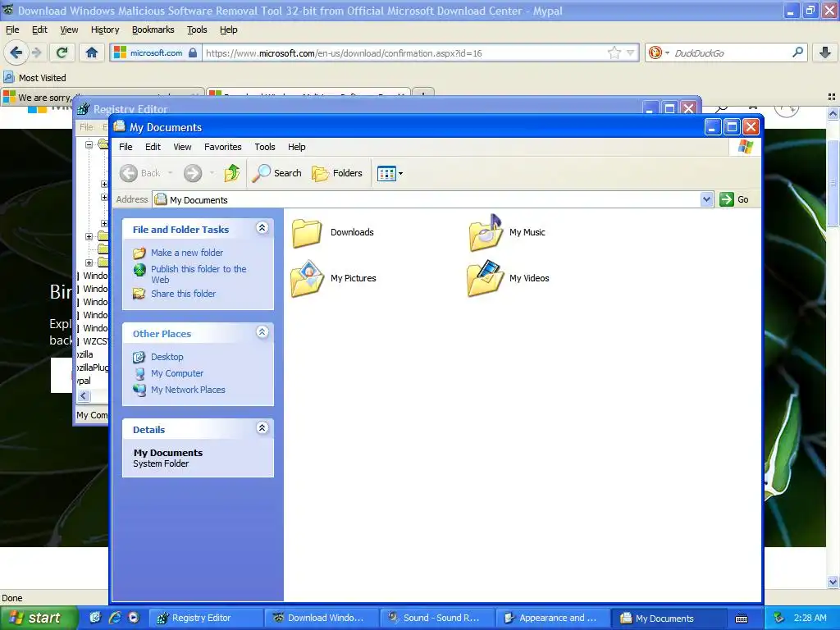
Task: Click the Sound - Sound R... taskbar button
Action: coord(438,618)
